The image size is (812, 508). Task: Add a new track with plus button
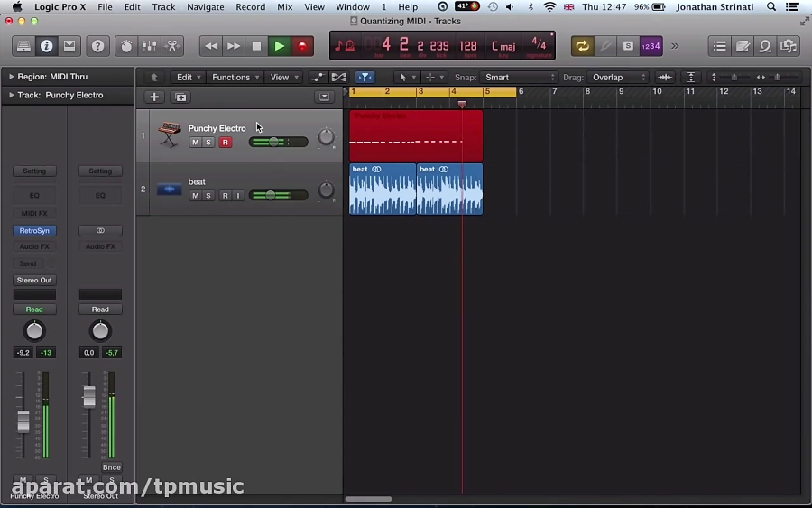point(153,97)
